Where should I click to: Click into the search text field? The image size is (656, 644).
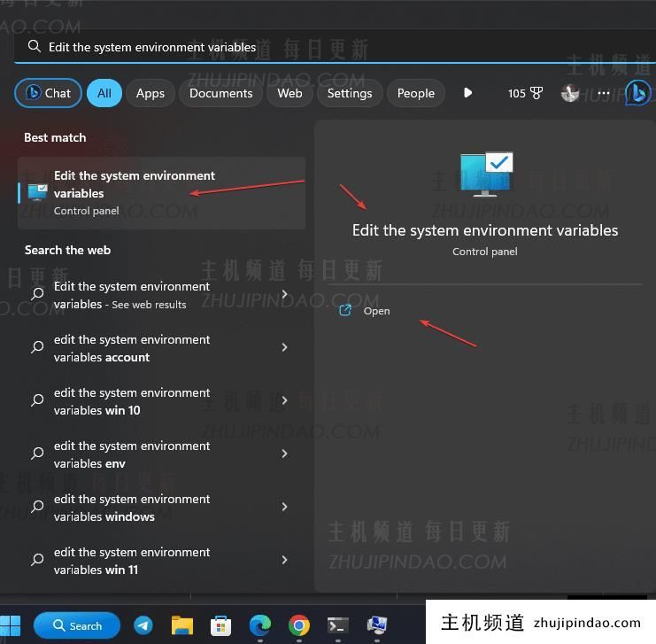click(335, 47)
